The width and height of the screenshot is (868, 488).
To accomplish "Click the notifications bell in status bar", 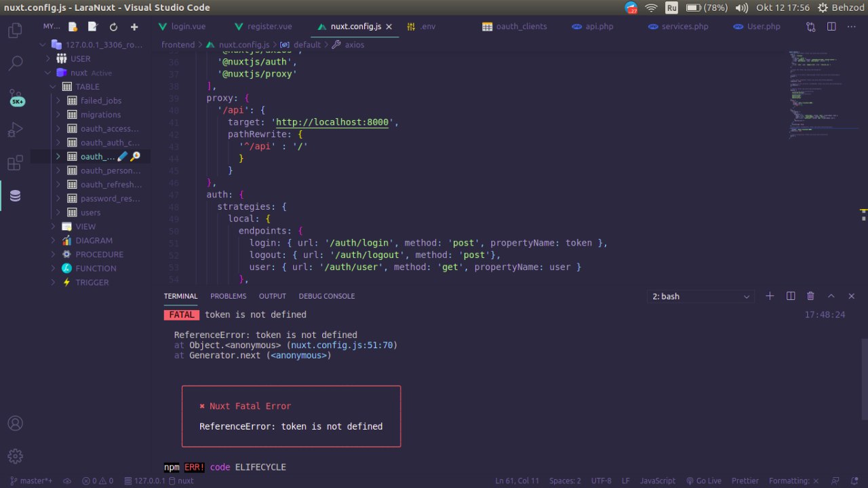I will pos(854,481).
